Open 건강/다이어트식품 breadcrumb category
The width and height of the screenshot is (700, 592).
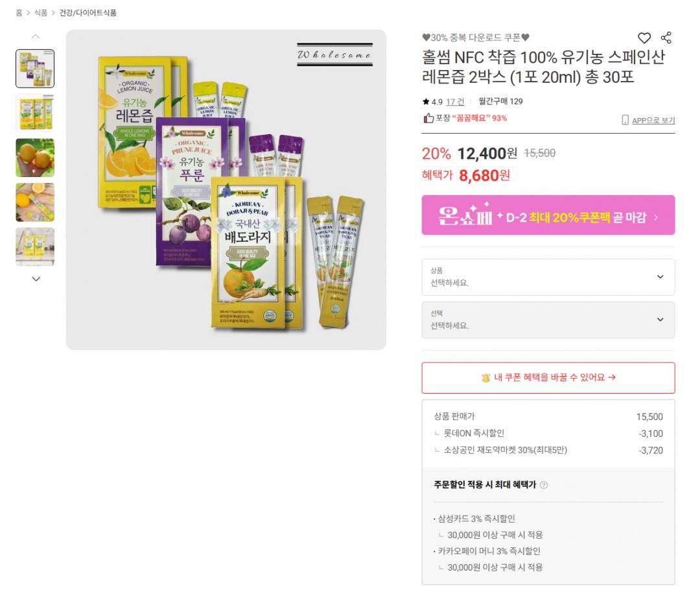coord(88,12)
